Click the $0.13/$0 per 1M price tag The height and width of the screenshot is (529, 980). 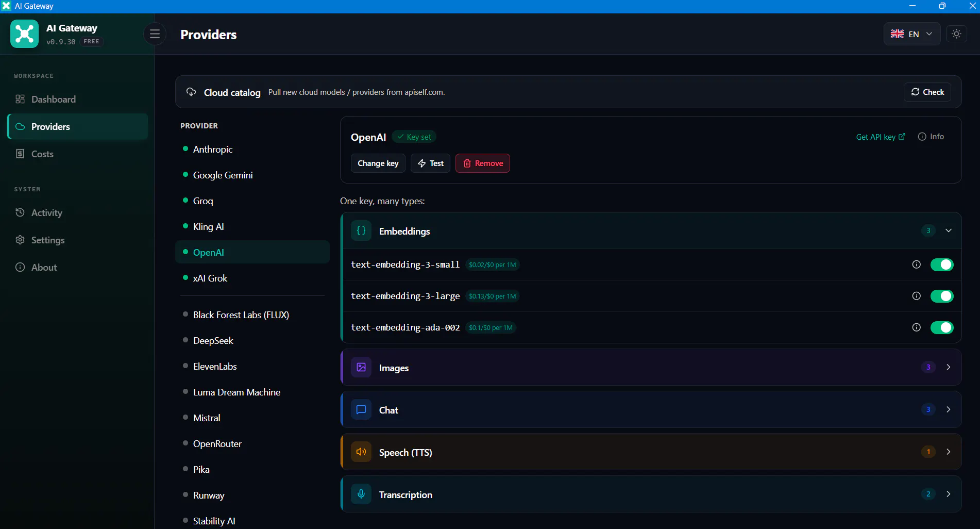(x=492, y=296)
